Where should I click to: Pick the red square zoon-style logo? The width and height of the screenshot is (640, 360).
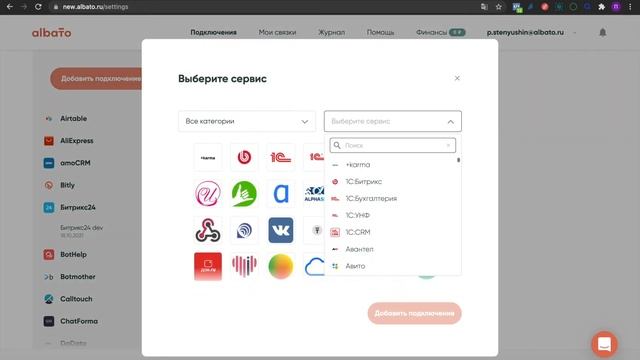point(208,266)
